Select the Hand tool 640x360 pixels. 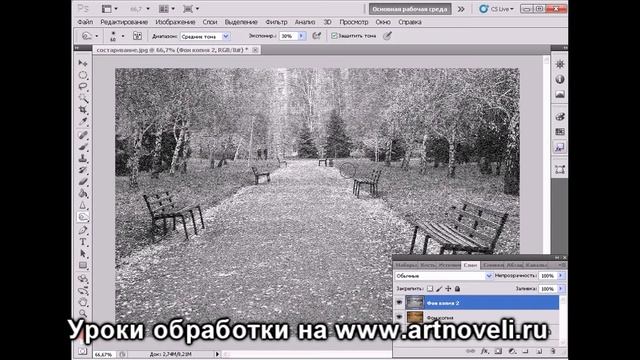tap(83, 302)
